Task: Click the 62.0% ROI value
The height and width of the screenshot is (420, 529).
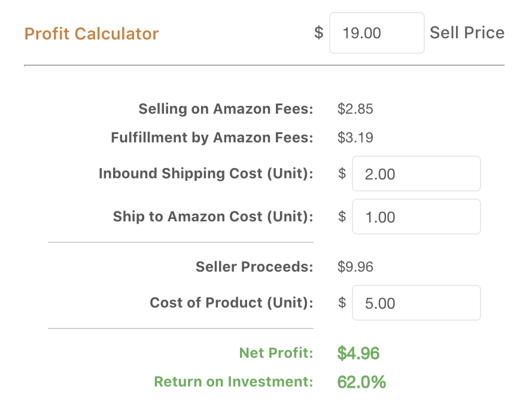Action: click(361, 382)
